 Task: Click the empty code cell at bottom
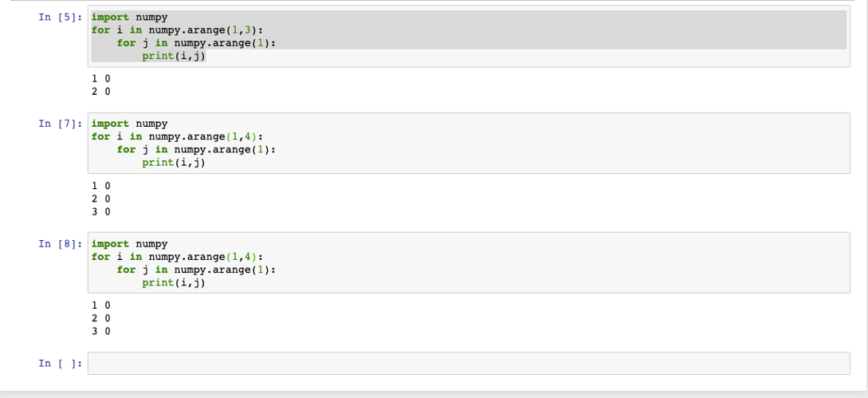469,363
